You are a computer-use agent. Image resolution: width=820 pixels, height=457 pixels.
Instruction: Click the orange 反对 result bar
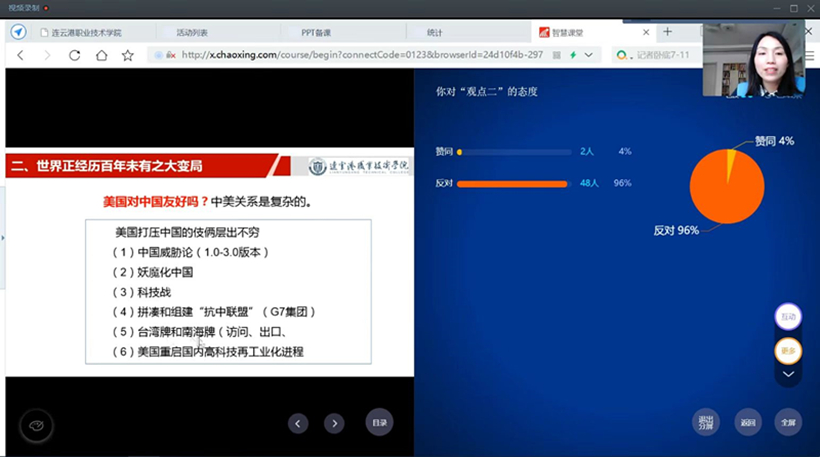coord(512,184)
